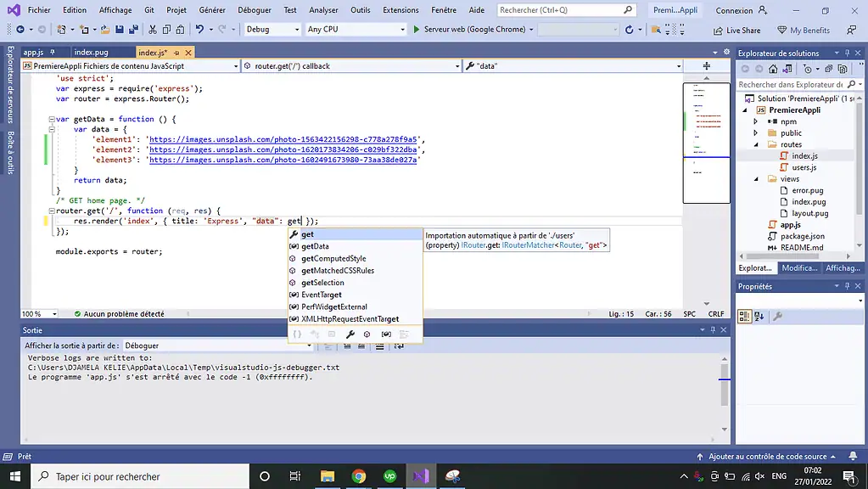Viewport: 868px width, 489px height.
Task: Click the Save All icon in the toolbar
Action: (x=132, y=29)
